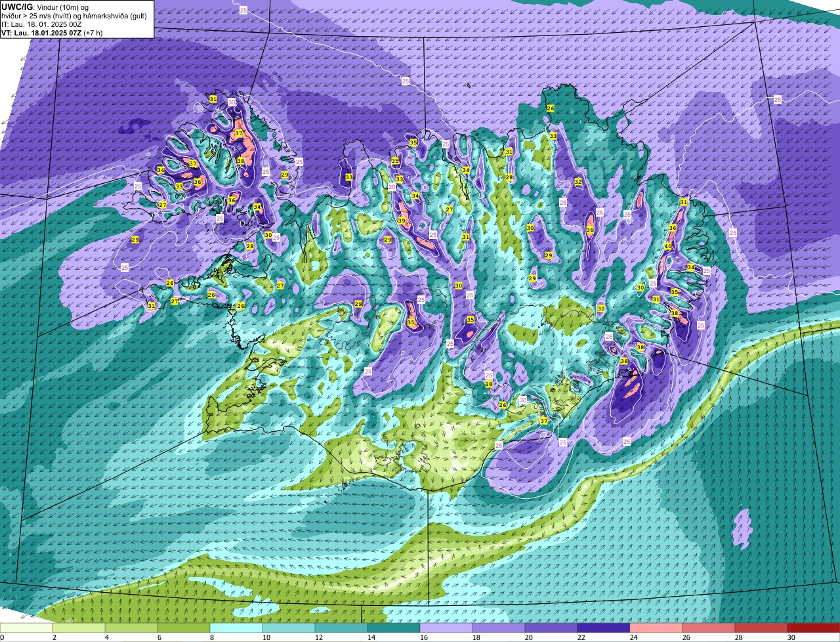Image resolution: width=840 pixels, height=642 pixels.
Task: Click the yellow peak gust label 40
Action: pyautogui.click(x=668, y=246)
